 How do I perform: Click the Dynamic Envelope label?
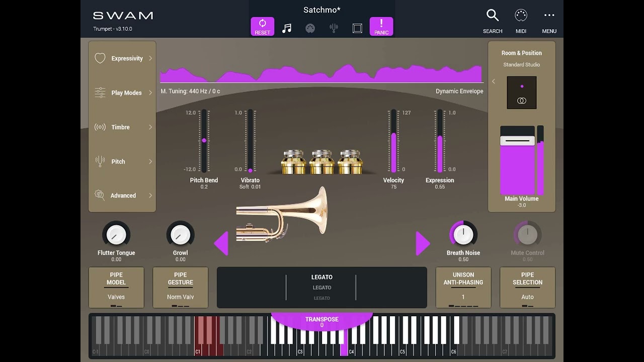coord(459,91)
